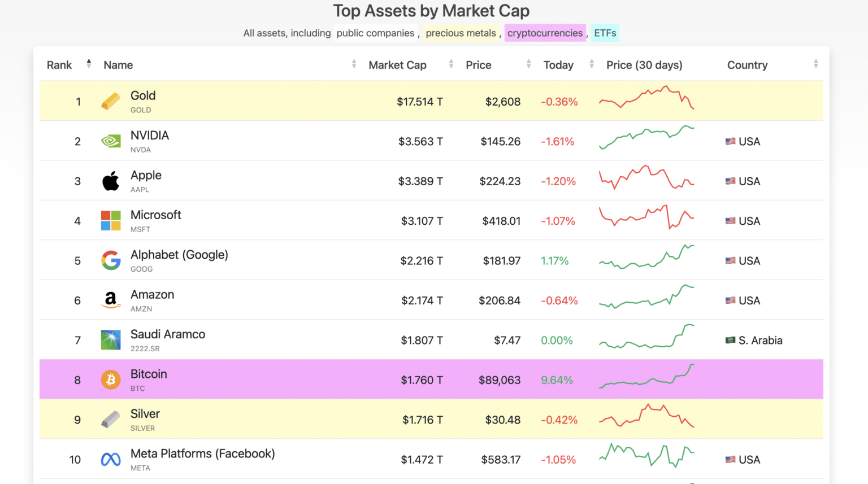Select the Microsoft logo icon
This screenshot has width=868, height=484.
click(111, 221)
